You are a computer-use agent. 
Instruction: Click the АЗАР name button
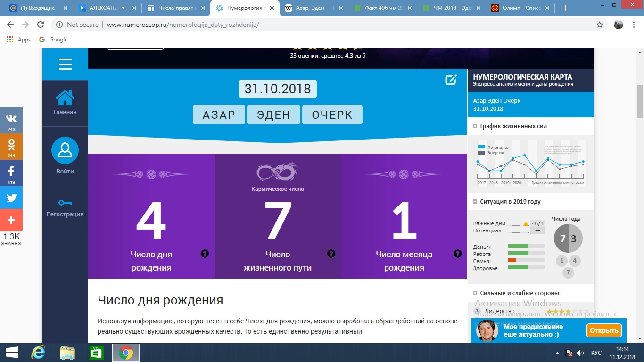[x=219, y=115]
